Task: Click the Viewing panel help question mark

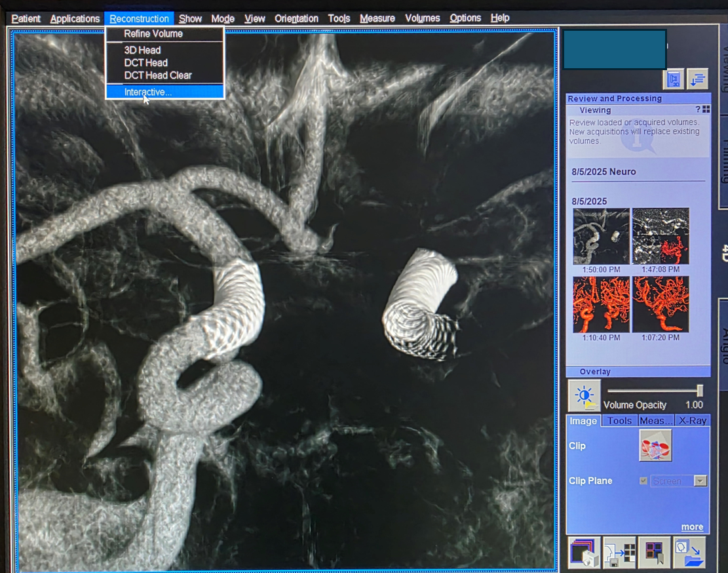Action: point(698,110)
